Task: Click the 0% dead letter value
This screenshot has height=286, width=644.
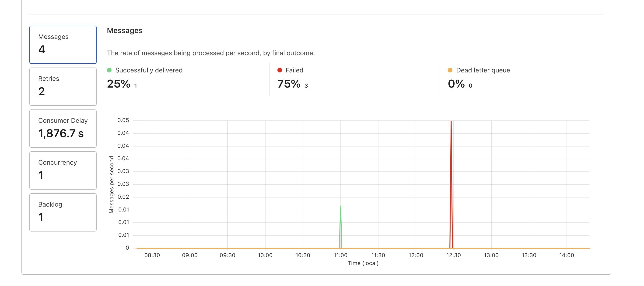Action: [x=456, y=85]
